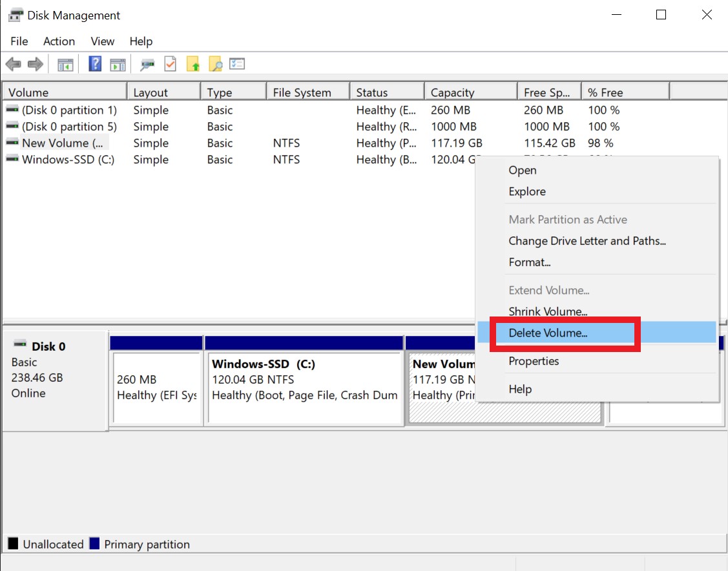Click the yellow page with green arrow icon
The width and height of the screenshot is (728, 571).
click(192, 64)
